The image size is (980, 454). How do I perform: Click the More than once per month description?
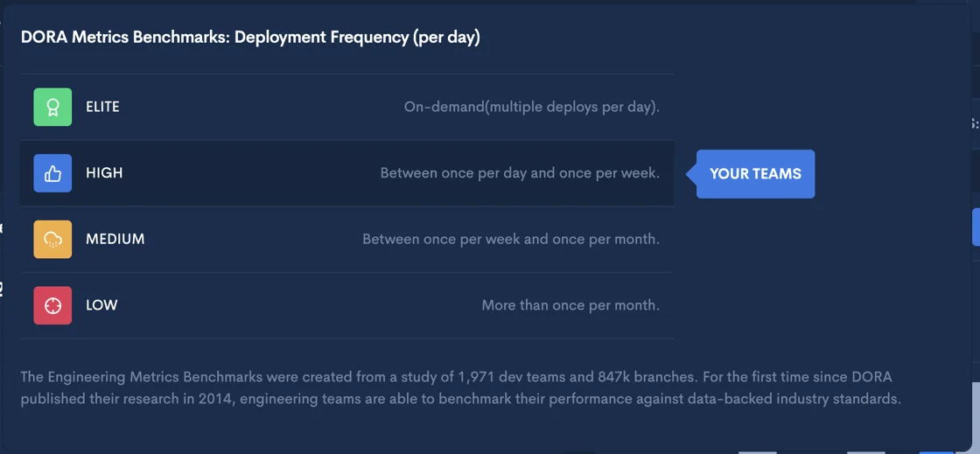570,305
